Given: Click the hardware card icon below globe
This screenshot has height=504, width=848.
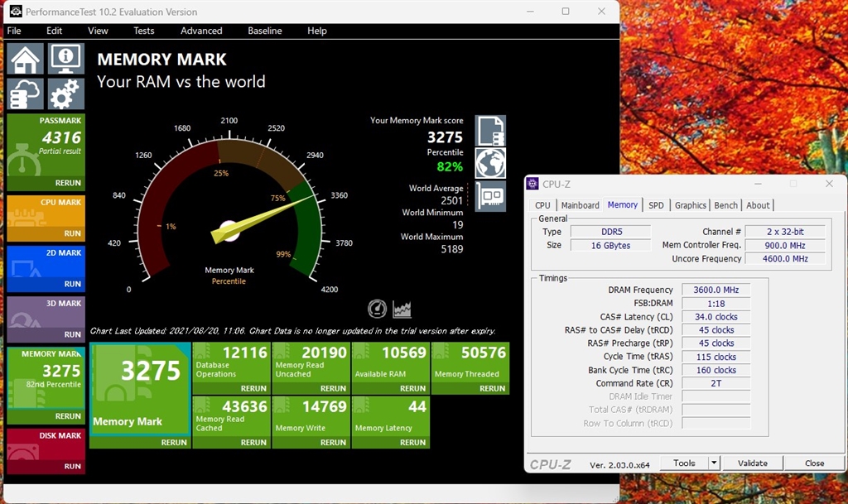Looking at the screenshot, I should 490,196.
